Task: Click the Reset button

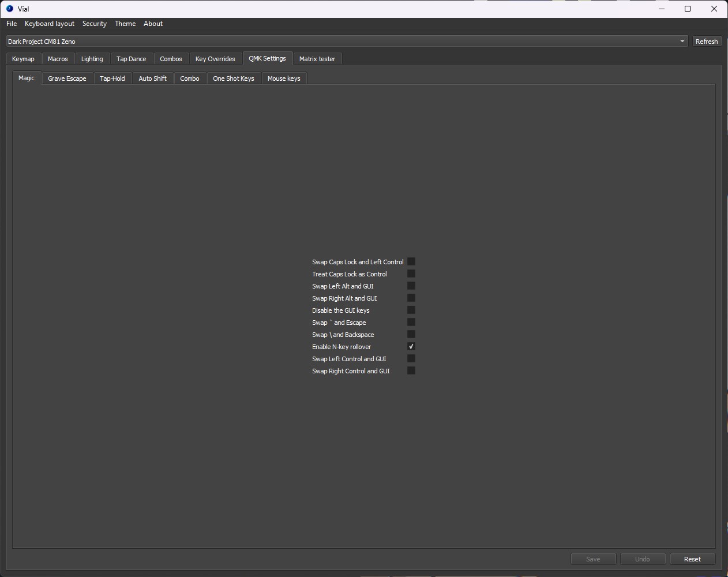Action: [x=692, y=559]
